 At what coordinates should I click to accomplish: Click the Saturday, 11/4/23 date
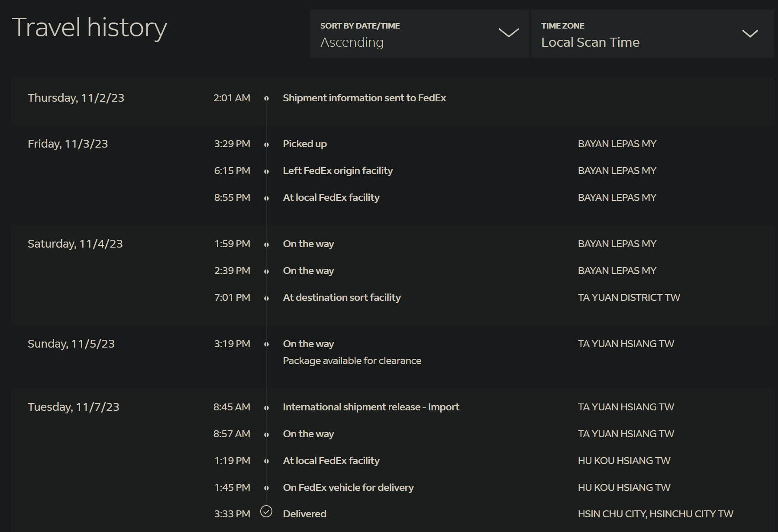75,244
